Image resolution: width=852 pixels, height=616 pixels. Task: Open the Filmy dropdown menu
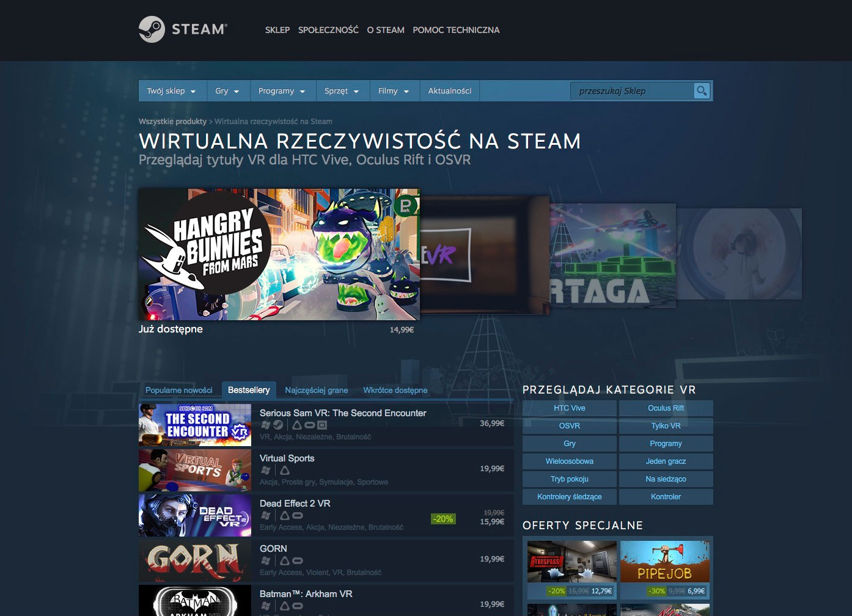point(394,91)
